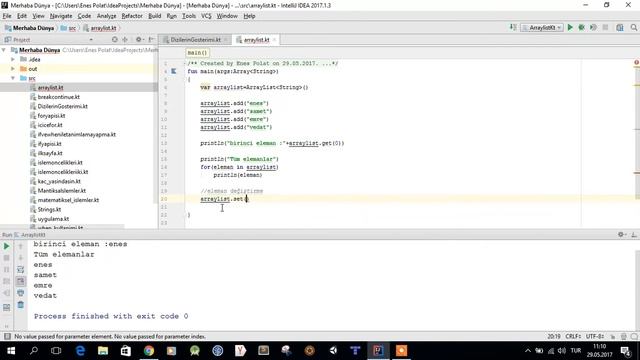
Task: Click the Make Project build icon
Action: 513,27
